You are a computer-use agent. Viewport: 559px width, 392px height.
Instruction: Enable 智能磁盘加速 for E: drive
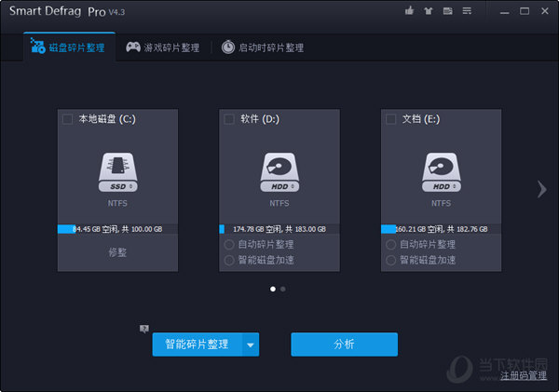[390, 260]
